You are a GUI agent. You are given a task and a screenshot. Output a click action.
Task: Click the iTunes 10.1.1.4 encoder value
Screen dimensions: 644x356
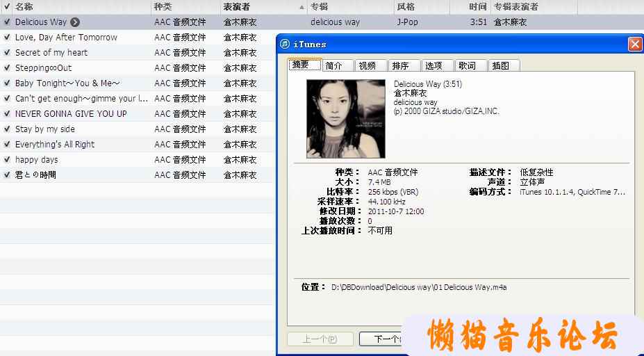click(x=572, y=192)
